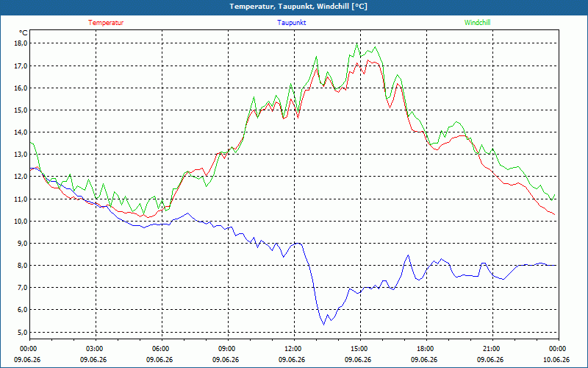The height and width of the screenshot is (368, 588).
Task: Click the '11,0' y-axis value
Action: (x=21, y=199)
